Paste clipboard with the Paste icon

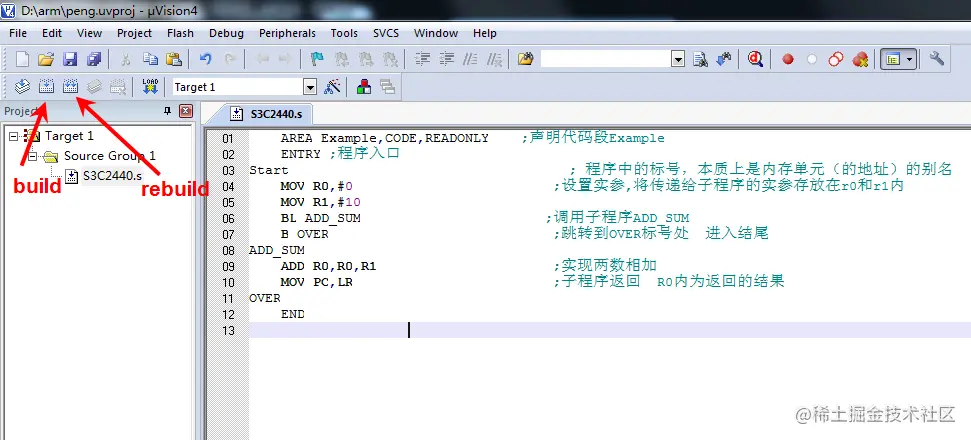click(x=174, y=59)
